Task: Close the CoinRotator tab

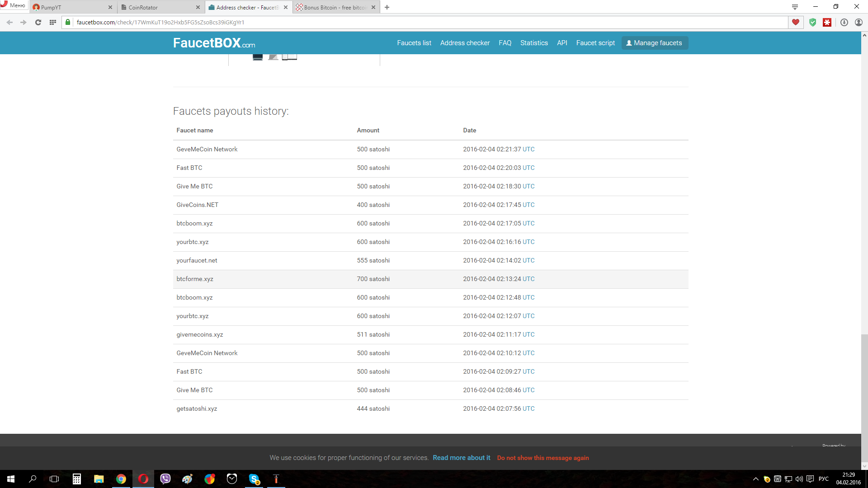Action: tap(198, 7)
